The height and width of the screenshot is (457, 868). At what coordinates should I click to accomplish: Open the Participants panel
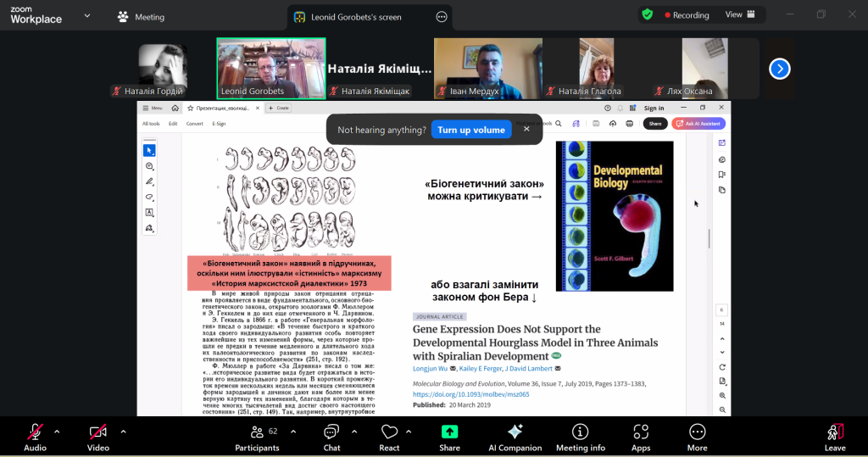[x=257, y=436]
